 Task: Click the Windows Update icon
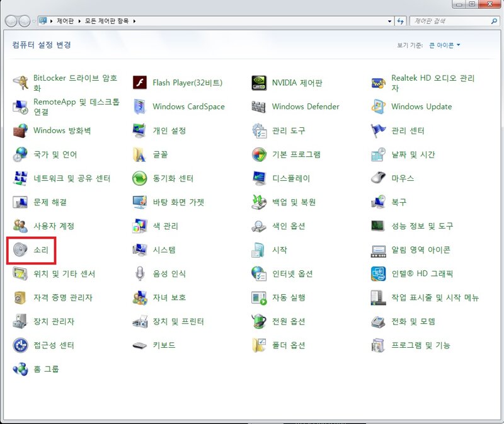379,106
